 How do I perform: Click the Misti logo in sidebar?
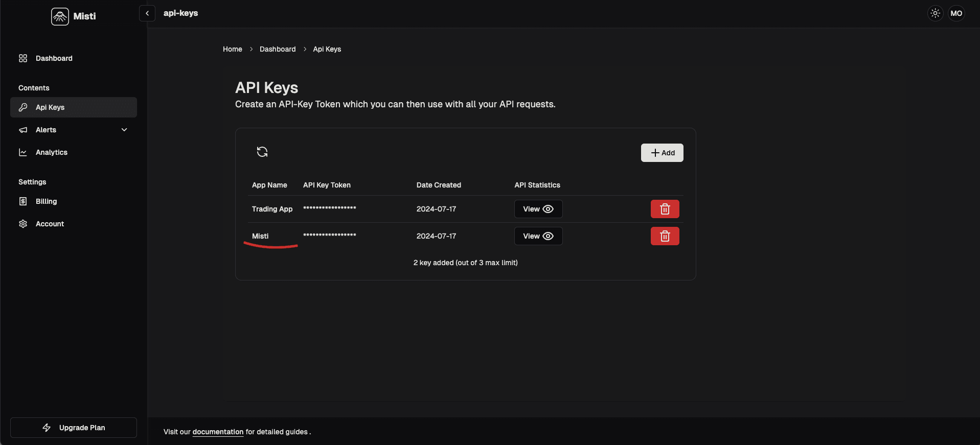pos(74,16)
